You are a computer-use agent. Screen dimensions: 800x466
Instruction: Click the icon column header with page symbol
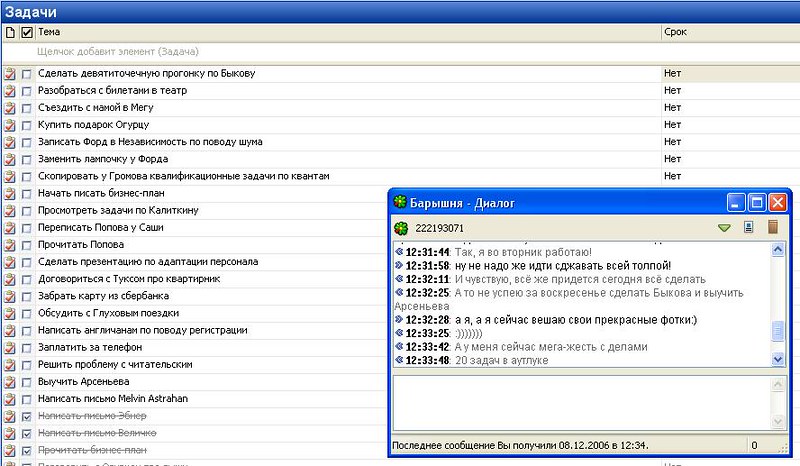[x=10, y=33]
